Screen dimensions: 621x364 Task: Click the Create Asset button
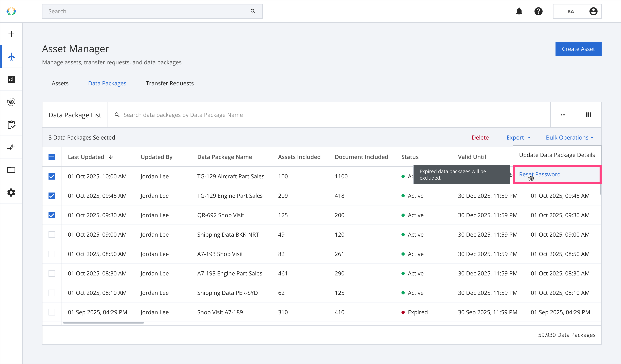coord(578,49)
